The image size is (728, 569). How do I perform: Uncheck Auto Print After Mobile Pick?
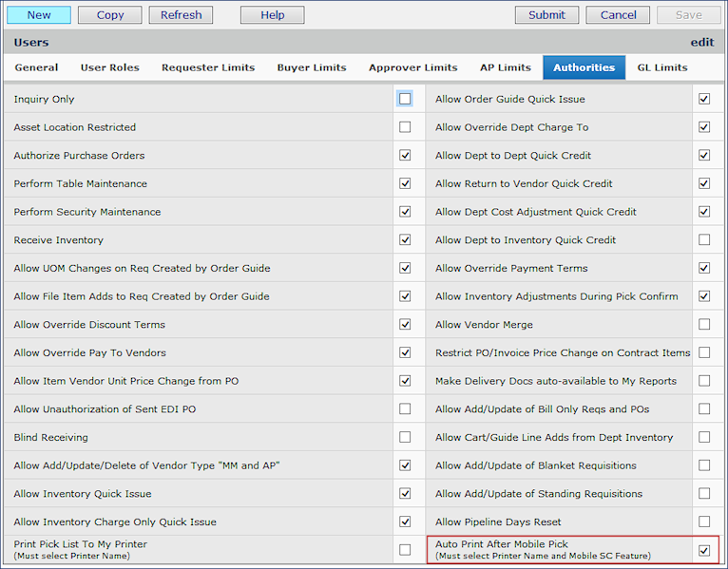[x=704, y=550]
